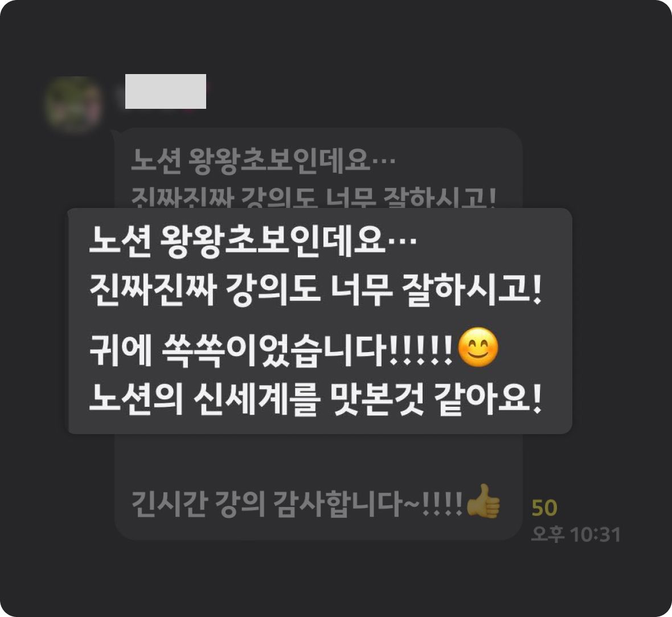Click the word 잘하시고! in the highlighted box
This screenshot has height=617, width=672.
472,291
